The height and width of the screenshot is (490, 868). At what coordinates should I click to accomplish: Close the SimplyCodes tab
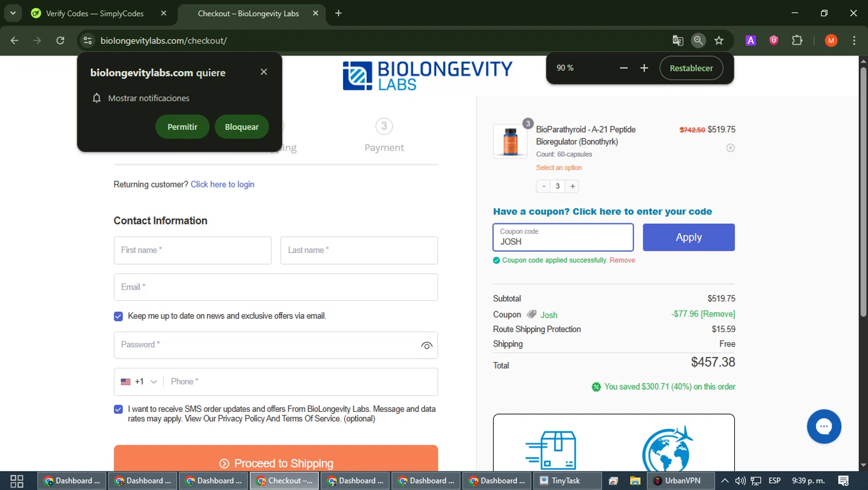pyautogui.click(x=164, y=13)
